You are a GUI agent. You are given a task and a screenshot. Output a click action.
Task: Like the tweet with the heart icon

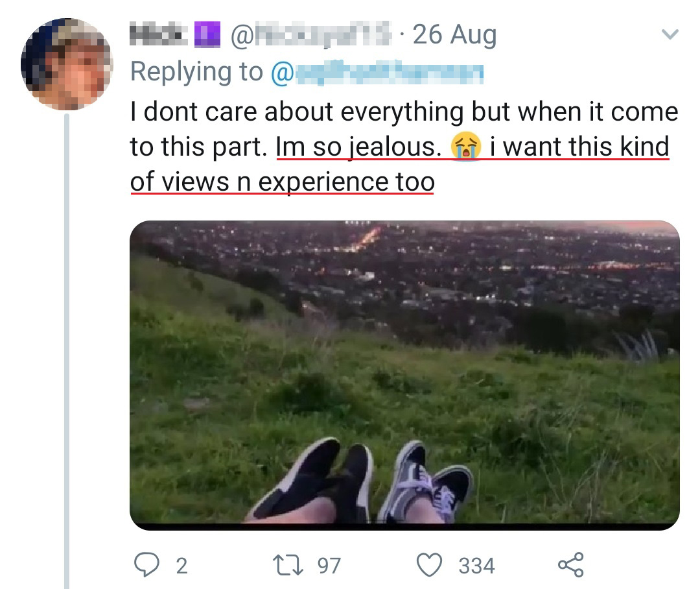[x=429, y=565]
